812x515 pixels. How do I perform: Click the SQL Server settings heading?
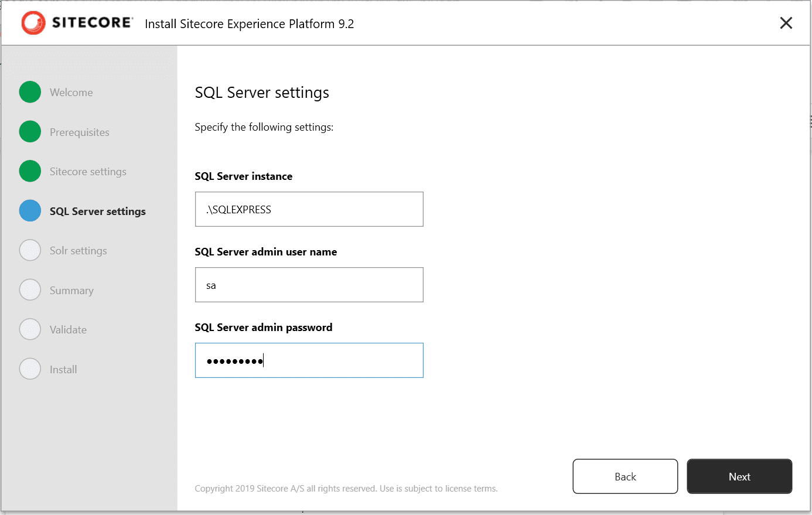point(262,93)
